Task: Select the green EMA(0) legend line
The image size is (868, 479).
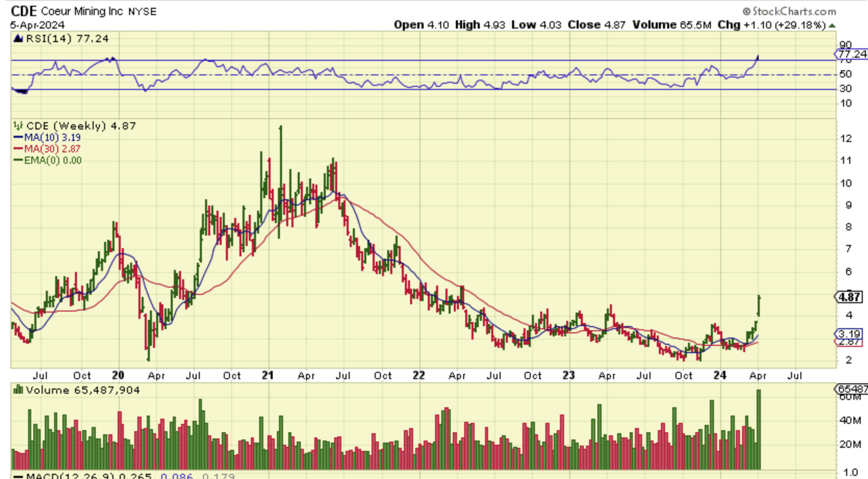Action: [18, 161]
